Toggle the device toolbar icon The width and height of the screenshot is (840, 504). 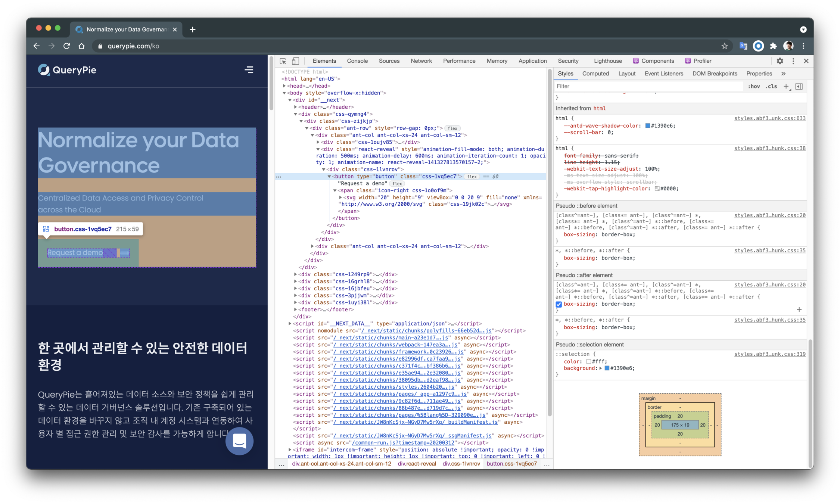[295, 61]
